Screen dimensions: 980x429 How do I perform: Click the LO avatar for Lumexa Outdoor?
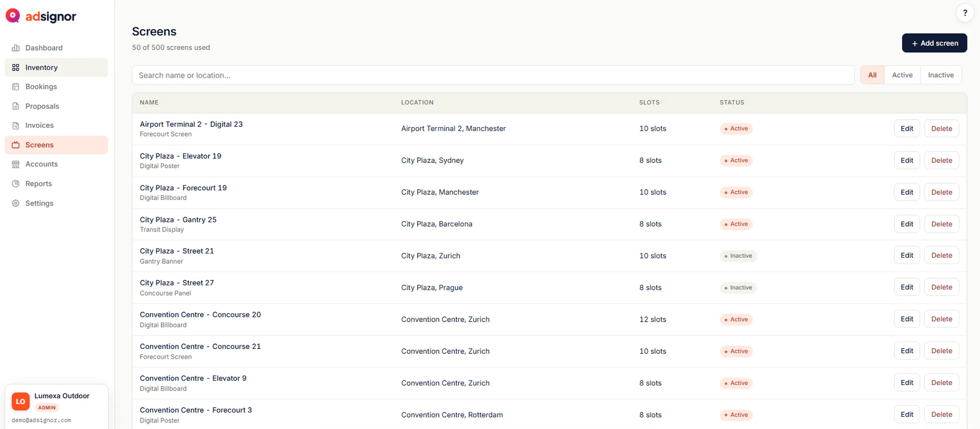point(20,401)
